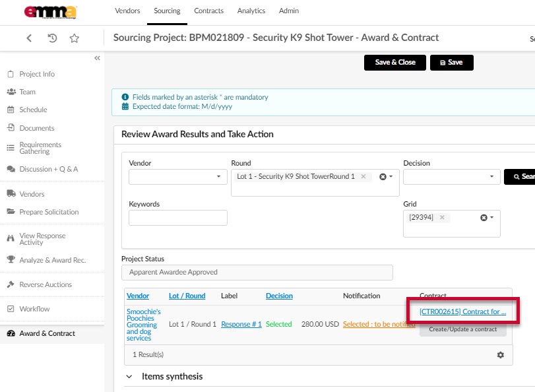Open Discussion + Q & A section
The height and width of the screenshot is (392, 535).
pos(48,169)
